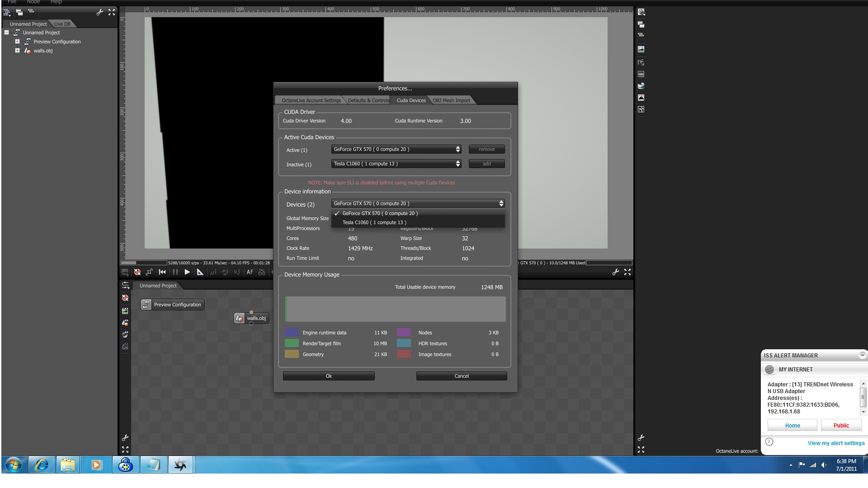The width and height of the screenshot is (868, 488).
Task: Toggle the AF auto-focus button
Action: tap(250, 272)
